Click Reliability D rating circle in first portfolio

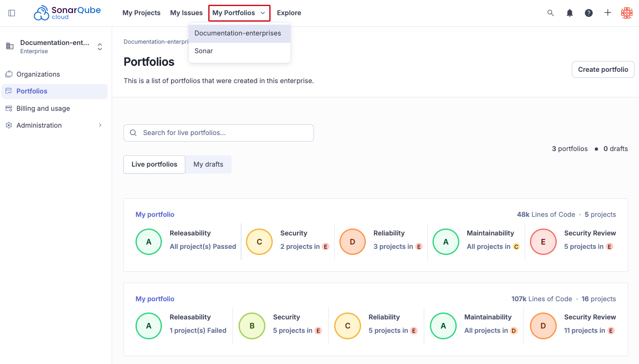(x=352, y=242)
